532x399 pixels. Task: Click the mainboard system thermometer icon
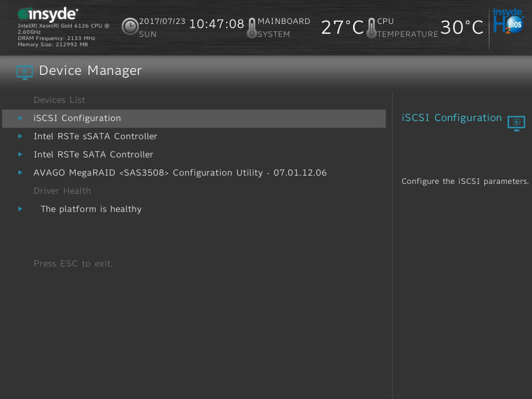coord(252,28)
